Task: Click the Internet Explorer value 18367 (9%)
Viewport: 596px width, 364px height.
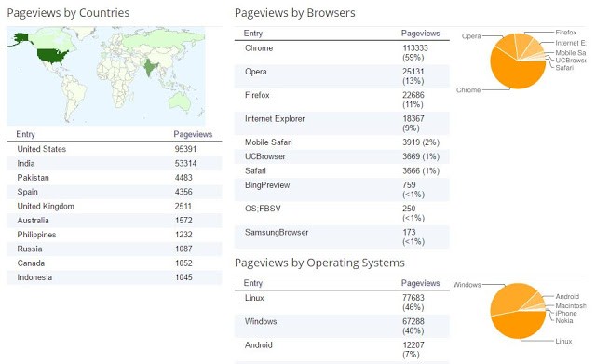Action: click(413, 124)
